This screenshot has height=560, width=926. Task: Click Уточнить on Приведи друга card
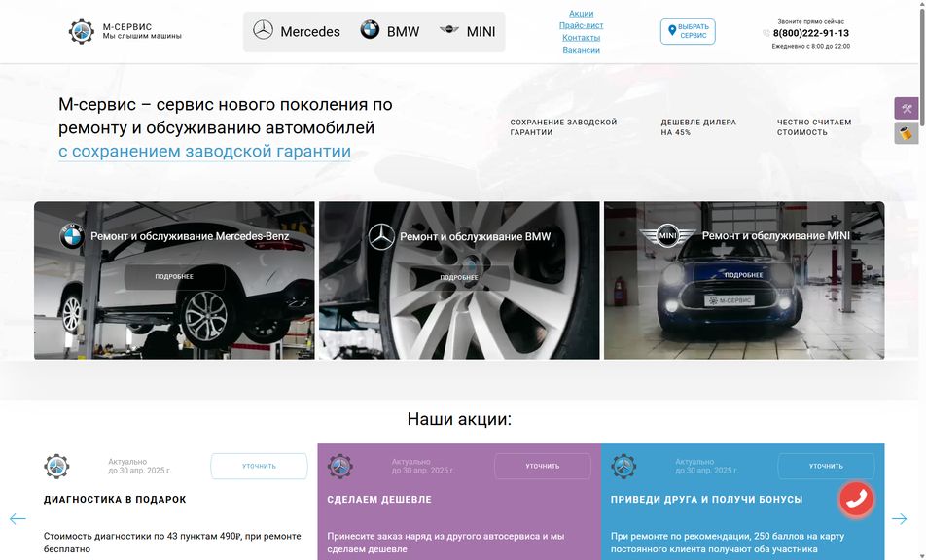(826, 466)
